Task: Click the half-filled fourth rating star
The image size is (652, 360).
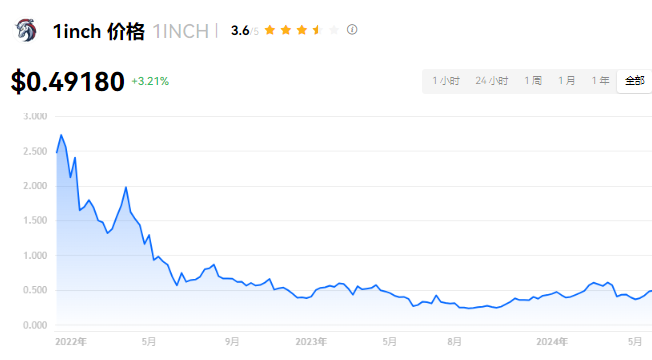Action: 318,30
